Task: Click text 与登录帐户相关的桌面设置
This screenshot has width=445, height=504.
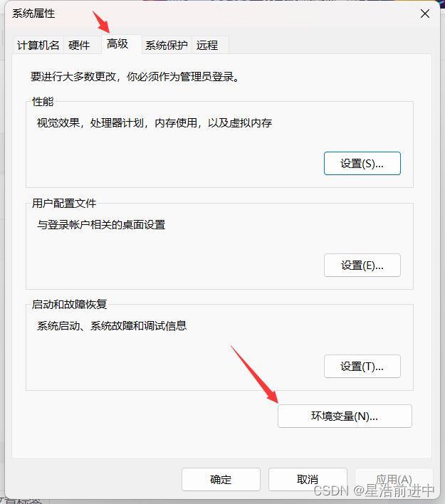Action: tap(101, 224)
